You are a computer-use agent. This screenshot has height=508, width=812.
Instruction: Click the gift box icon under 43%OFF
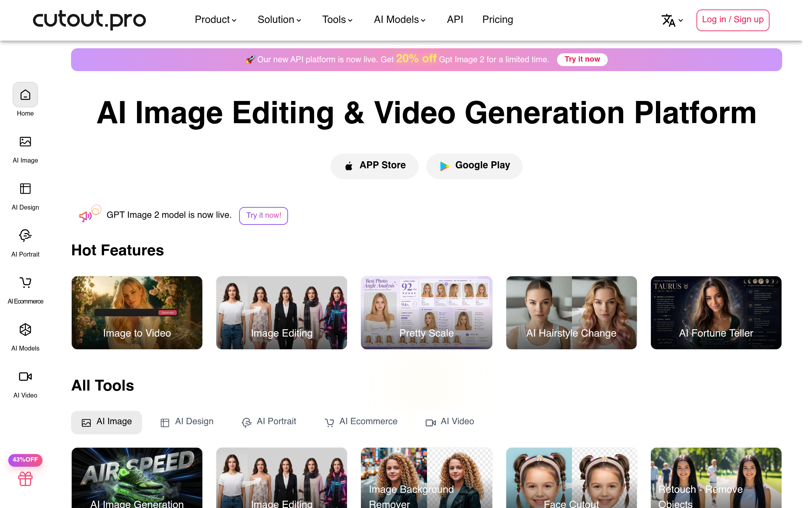25,479
